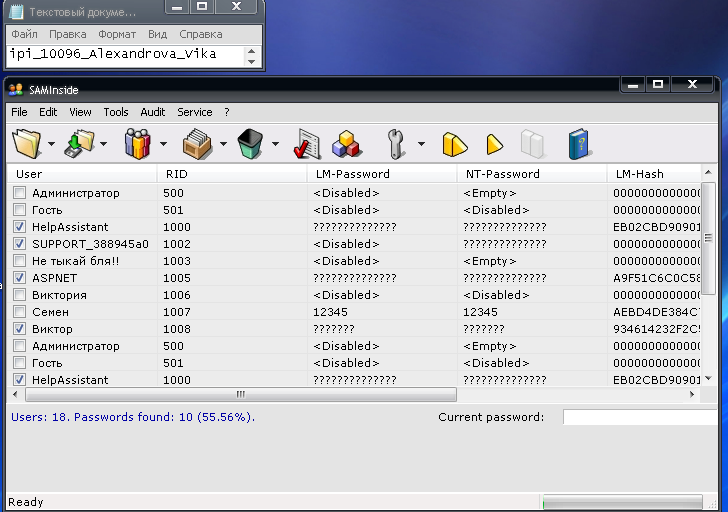The width and height of the screenshot is (728, 512).
Task: Click Notepad text area scroll down arrow
Action: tap(251, 62)
